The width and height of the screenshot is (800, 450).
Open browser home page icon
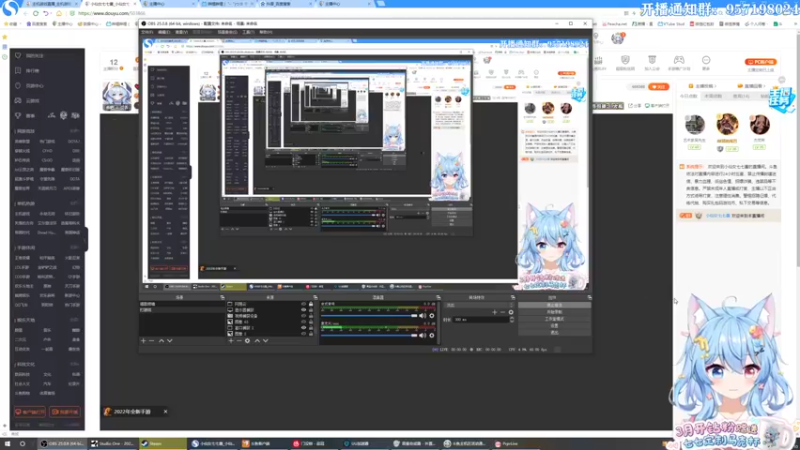point(59,13)
